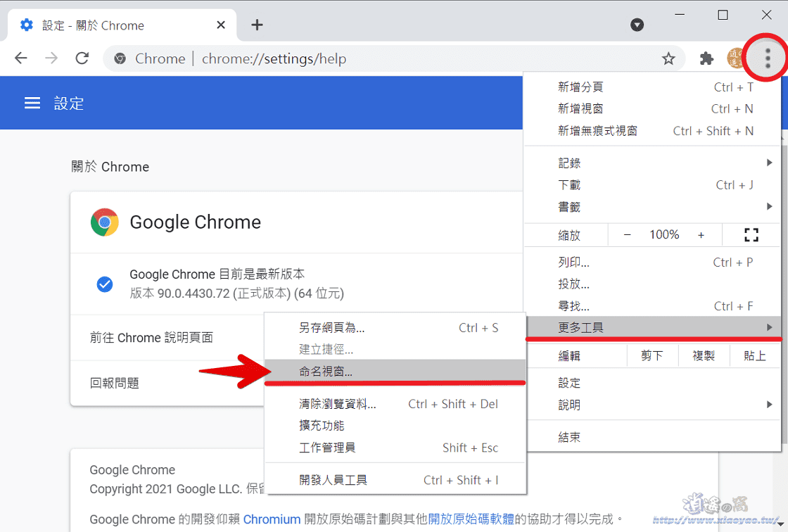Open the tab search dropdown circle
This screenshot has height=532, width=788.
pos(637,25)
